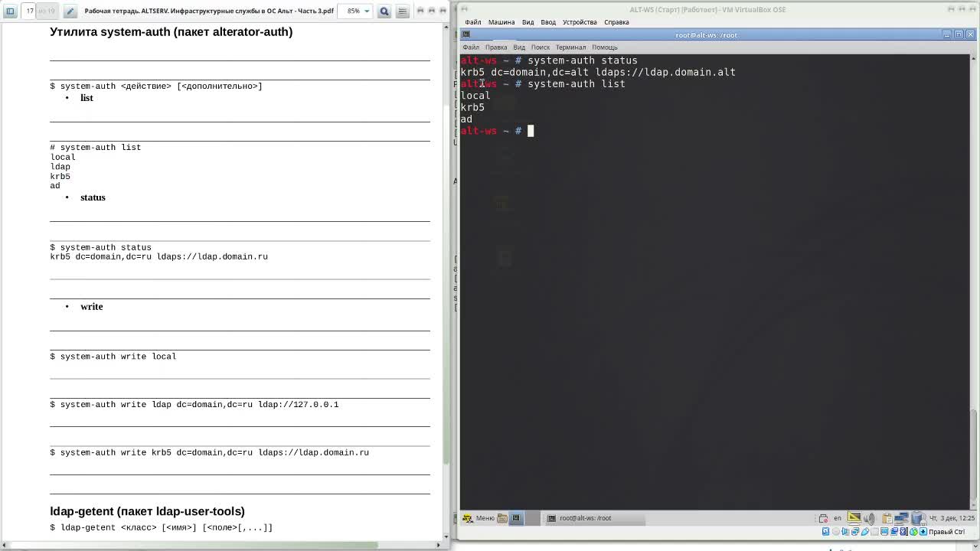
Task: Maximize the root@alt-ws terminal window
Action: click(959, 34)
